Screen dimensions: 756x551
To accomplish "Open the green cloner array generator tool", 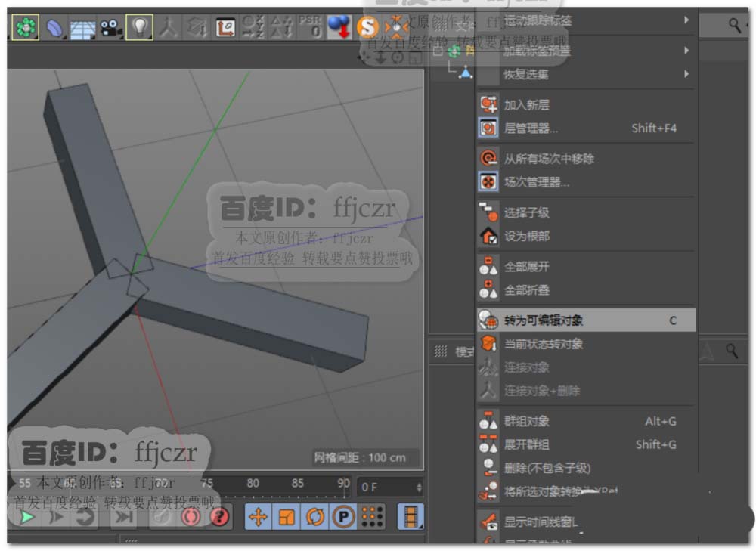I will [25, 27].
